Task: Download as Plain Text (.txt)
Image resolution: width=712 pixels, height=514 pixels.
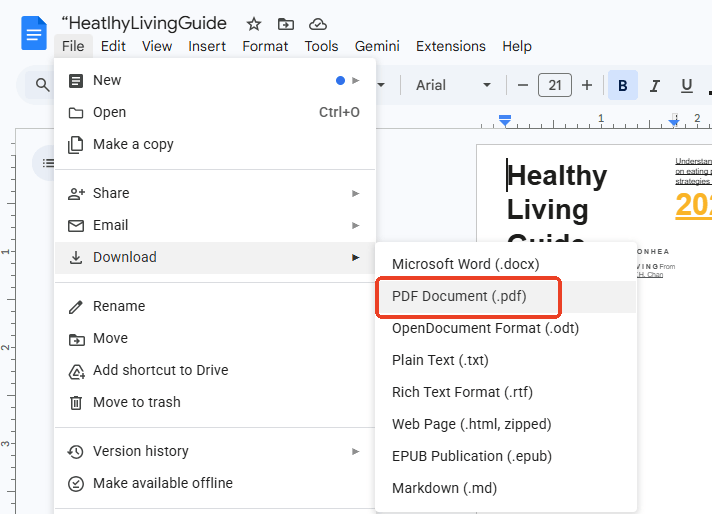Action: coord(506,360)
